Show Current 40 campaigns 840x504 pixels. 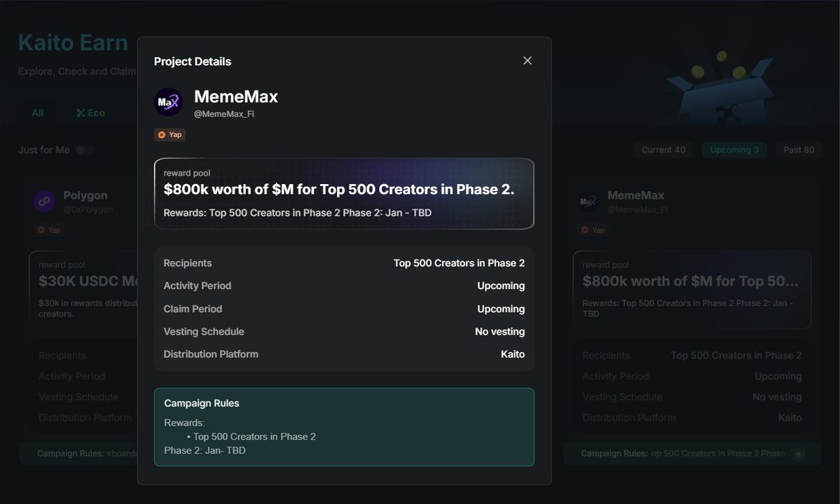663,150
